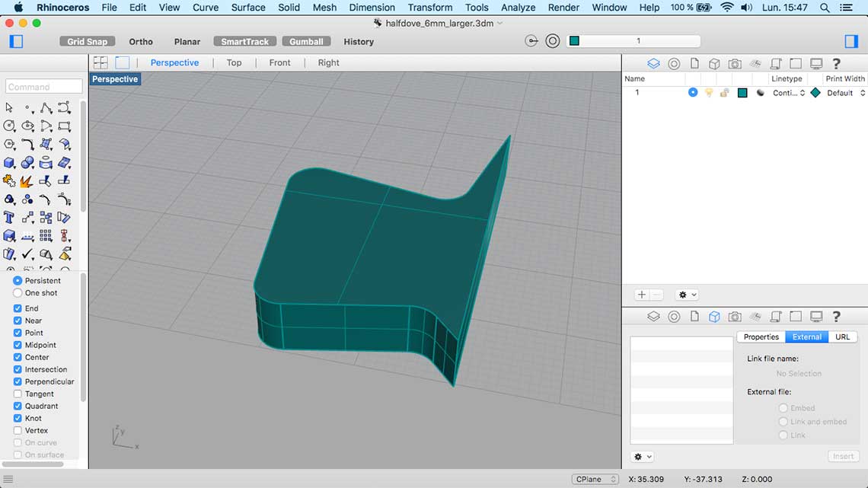Select the rectangular Array tool

[x=46, y=236]
